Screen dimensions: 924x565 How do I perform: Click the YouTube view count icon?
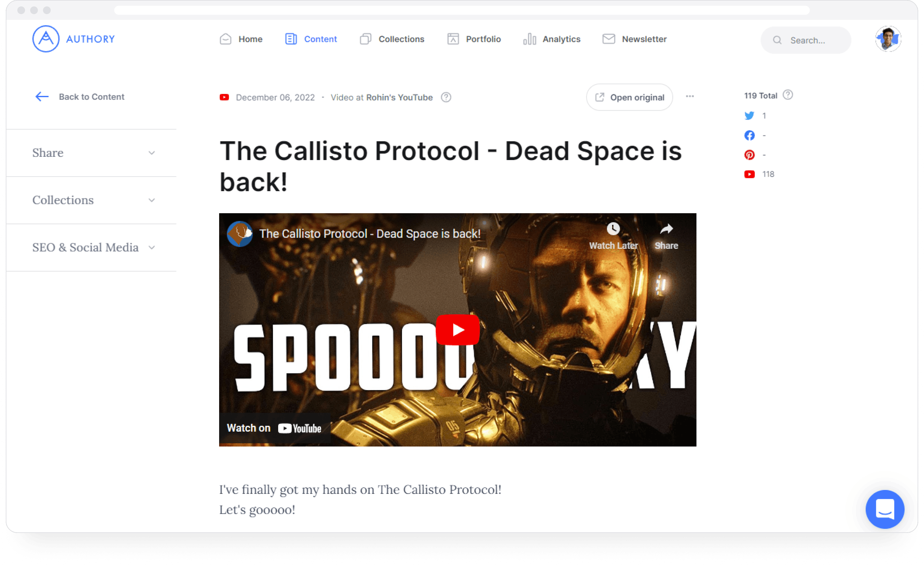point(749,173)
